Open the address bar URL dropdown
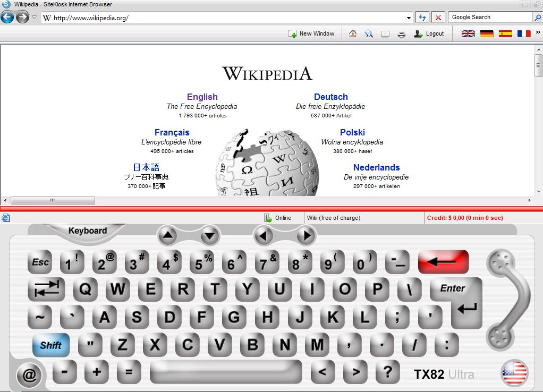 [x=408, y=18]
